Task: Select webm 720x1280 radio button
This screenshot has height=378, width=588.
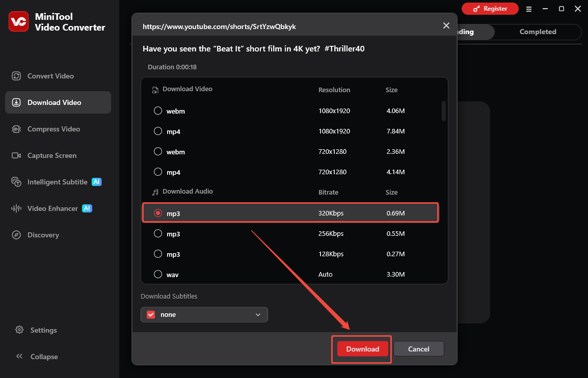Action: (158, 151)
